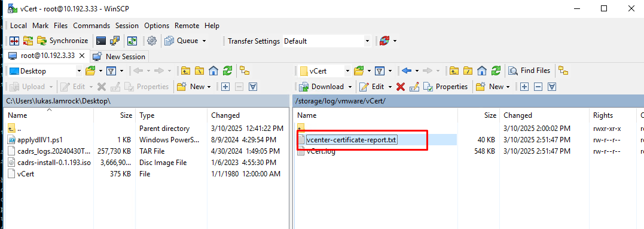Click the local Open Directory folder icon
644x229 pixels.
point(90,71)
